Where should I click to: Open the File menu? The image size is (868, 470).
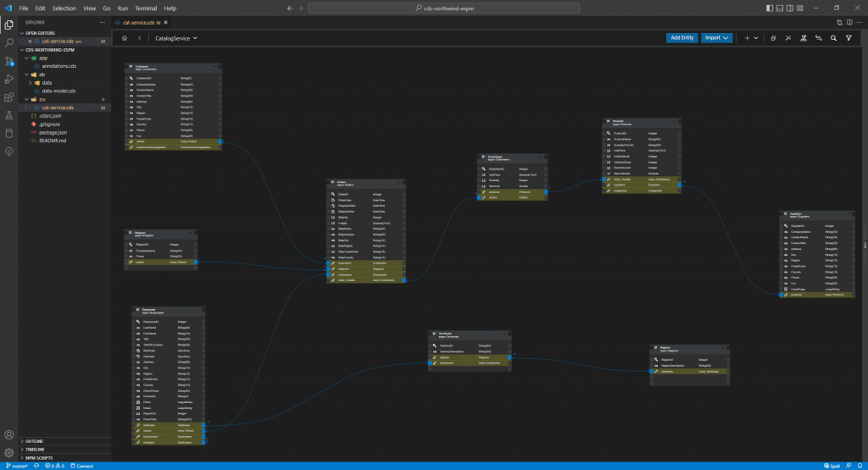24,8
